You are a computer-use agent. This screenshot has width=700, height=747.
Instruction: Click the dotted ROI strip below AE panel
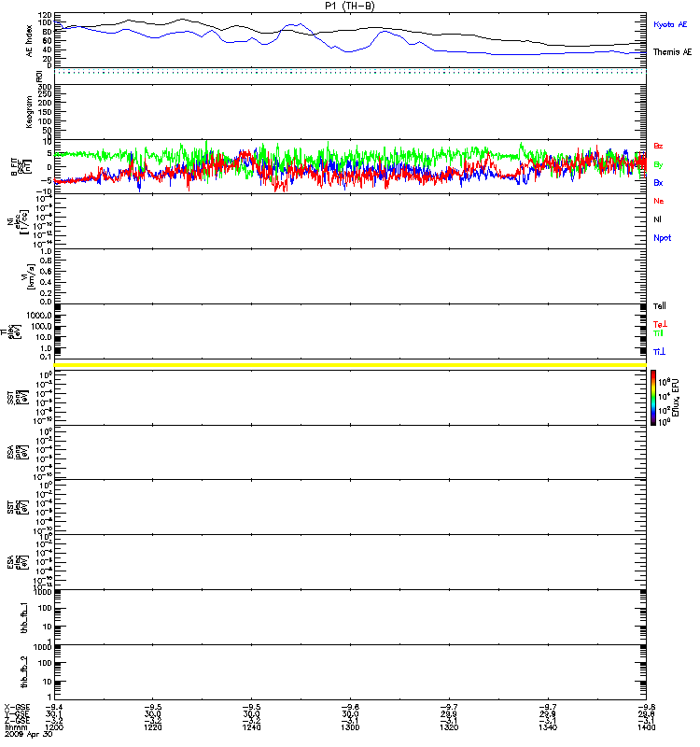pos(350,72)
